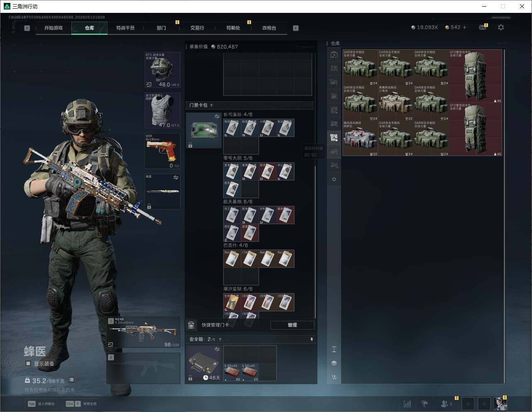Select the M249 primary weapon slot
Viewport: 532px width, 412px height.
click(x=144, y=333)
